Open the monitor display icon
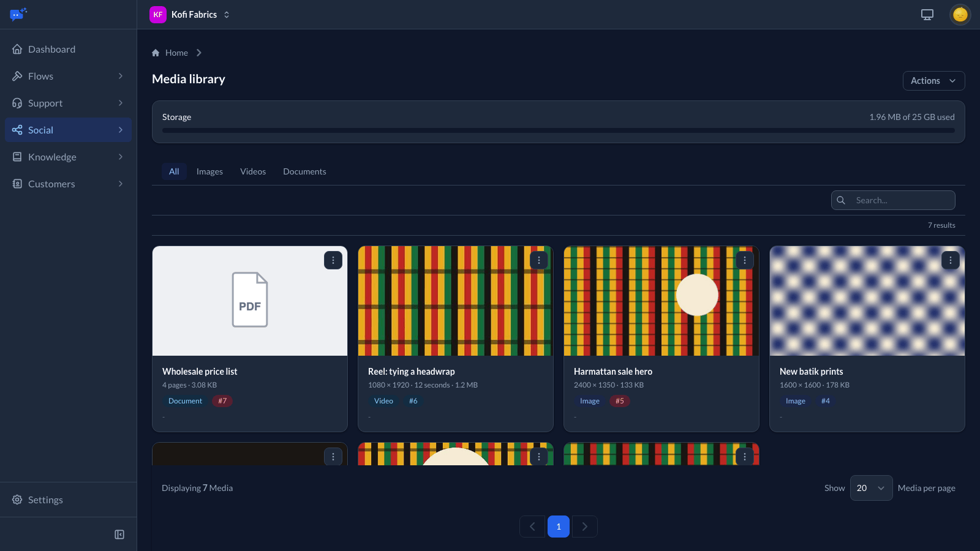The width and height of the screenshot is (980, 551). pyautogui.click(x=927, y=15)
